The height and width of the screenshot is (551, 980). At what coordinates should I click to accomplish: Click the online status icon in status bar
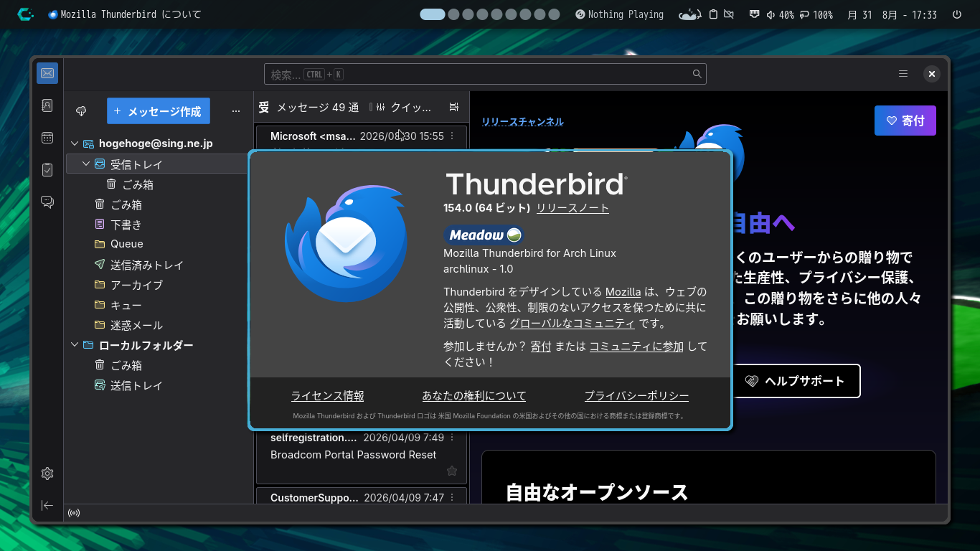(74, 513)
